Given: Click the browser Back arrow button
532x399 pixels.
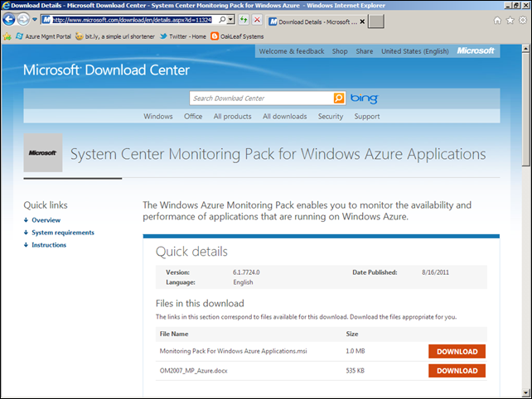Looking at the screenshot, I should point(11,19).
